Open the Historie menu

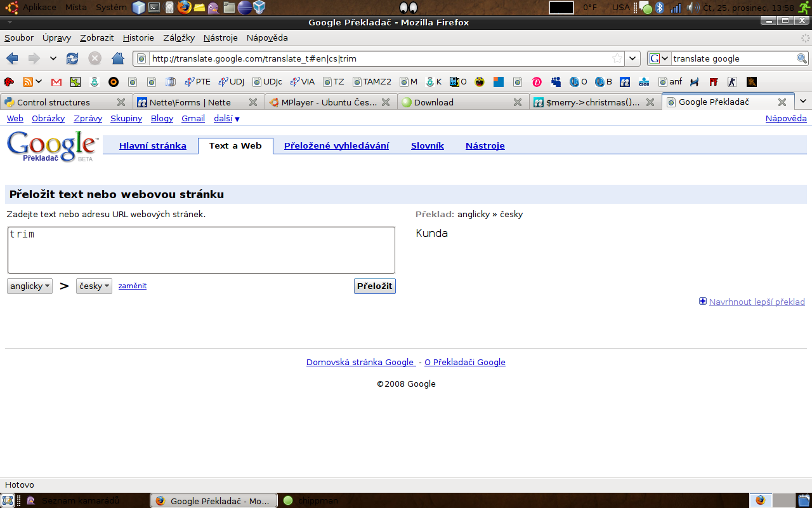click(138, 37)
